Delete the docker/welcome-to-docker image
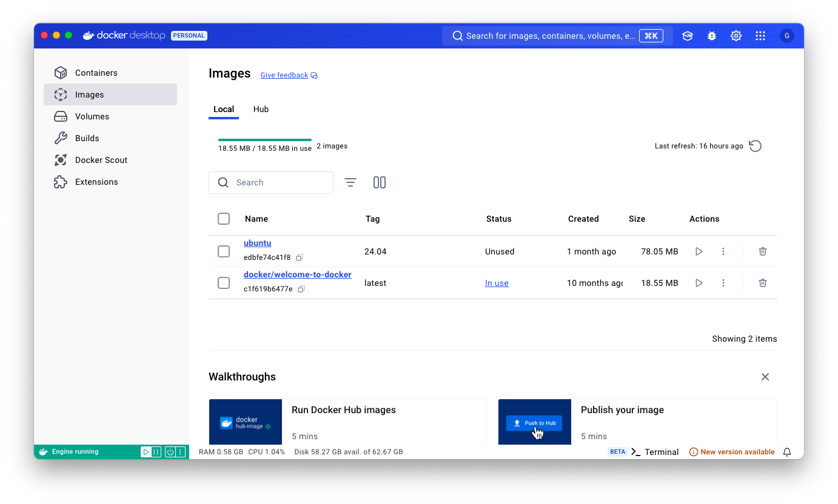Image resolution: width=838 pixels, height=504 pixels. coord(763,283)
